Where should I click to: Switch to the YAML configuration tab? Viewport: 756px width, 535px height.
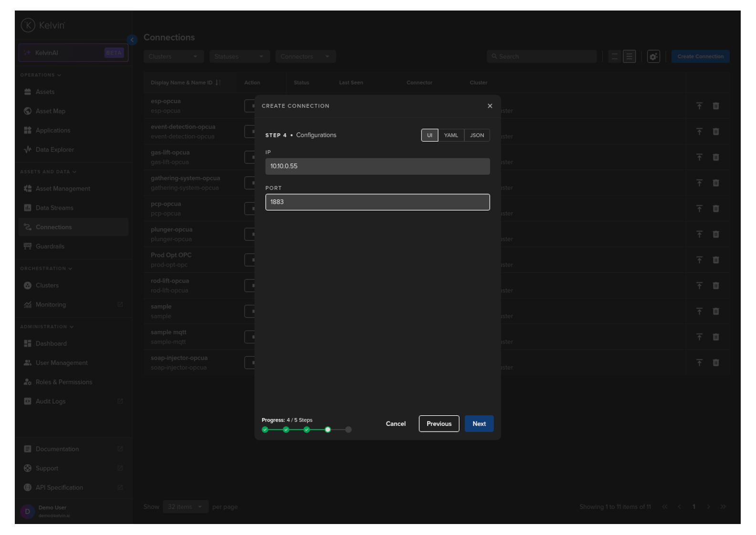pyautogui.click(x=451, y=135)
